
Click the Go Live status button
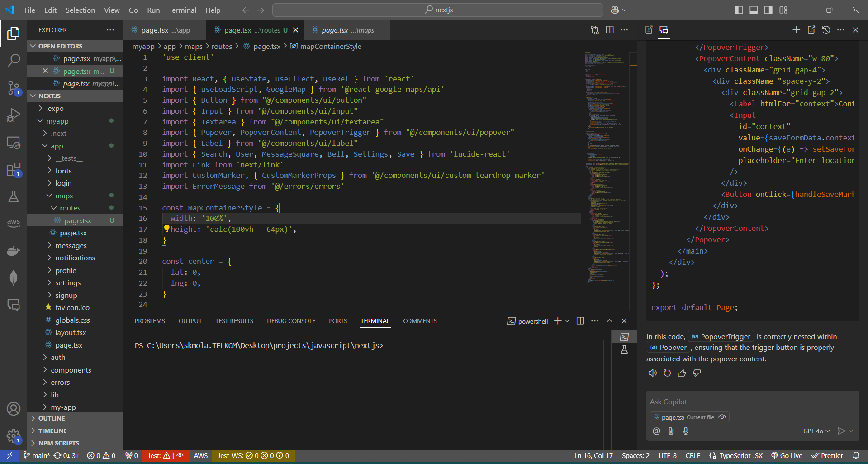(787, 456)
